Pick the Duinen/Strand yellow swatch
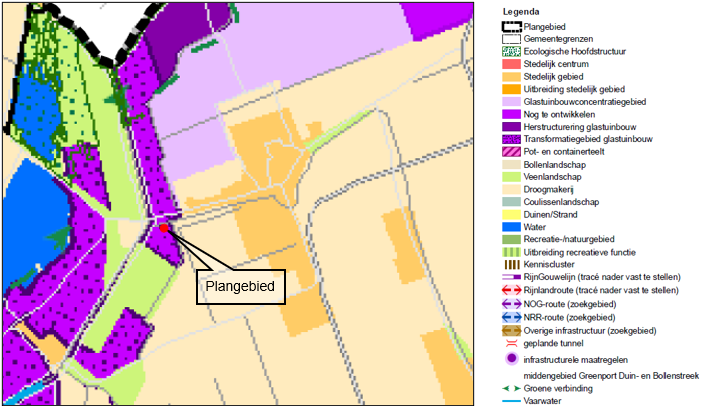This screenshot has width=704, height=411. click(x=511, y=215)
